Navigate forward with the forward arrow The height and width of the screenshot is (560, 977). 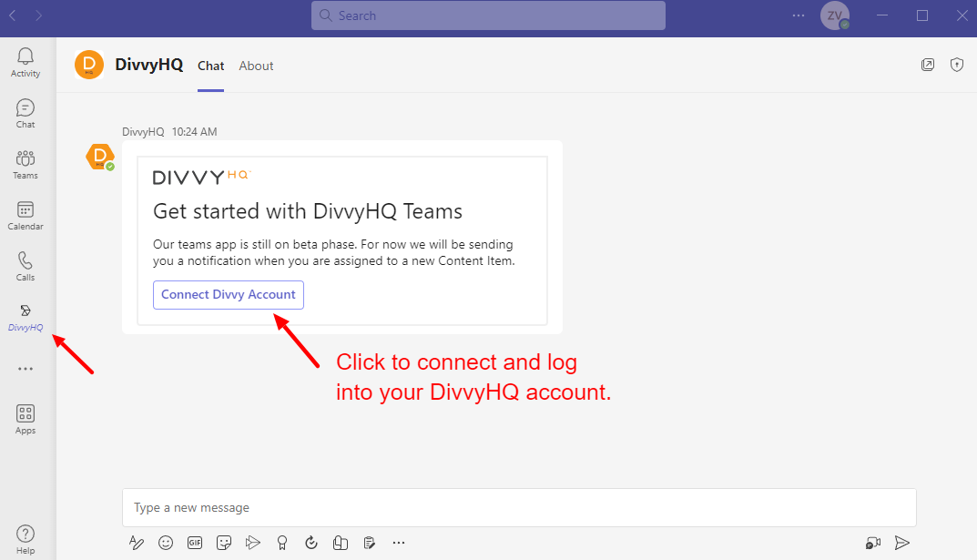coord(38,15)
